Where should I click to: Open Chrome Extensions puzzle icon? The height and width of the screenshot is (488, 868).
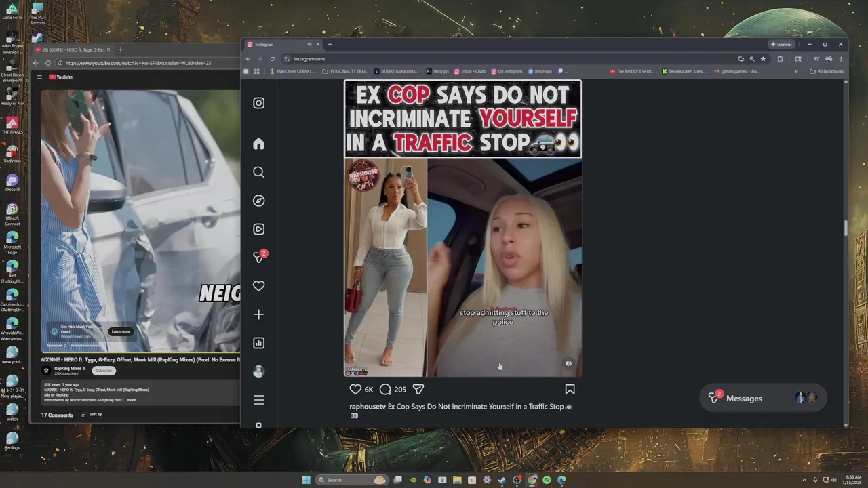pyautogui.click(x=780, y=59)
